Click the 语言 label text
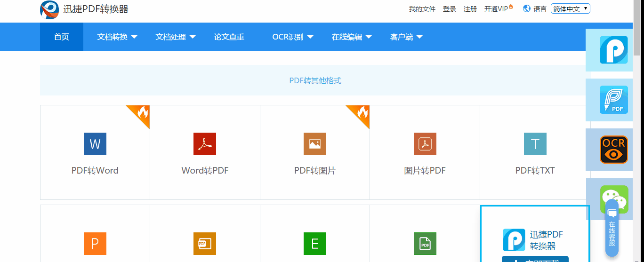The width and height of the screenshot is (644, 262). (540, 9)
